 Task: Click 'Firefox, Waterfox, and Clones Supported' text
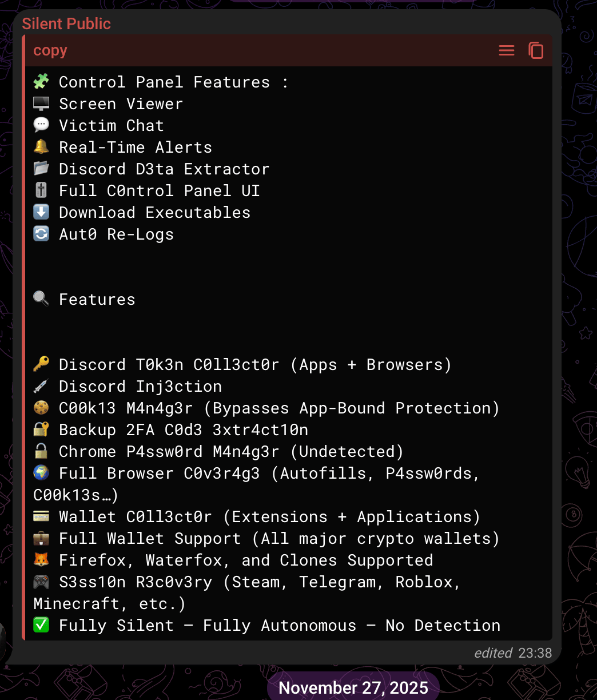(x=246, y=560)
